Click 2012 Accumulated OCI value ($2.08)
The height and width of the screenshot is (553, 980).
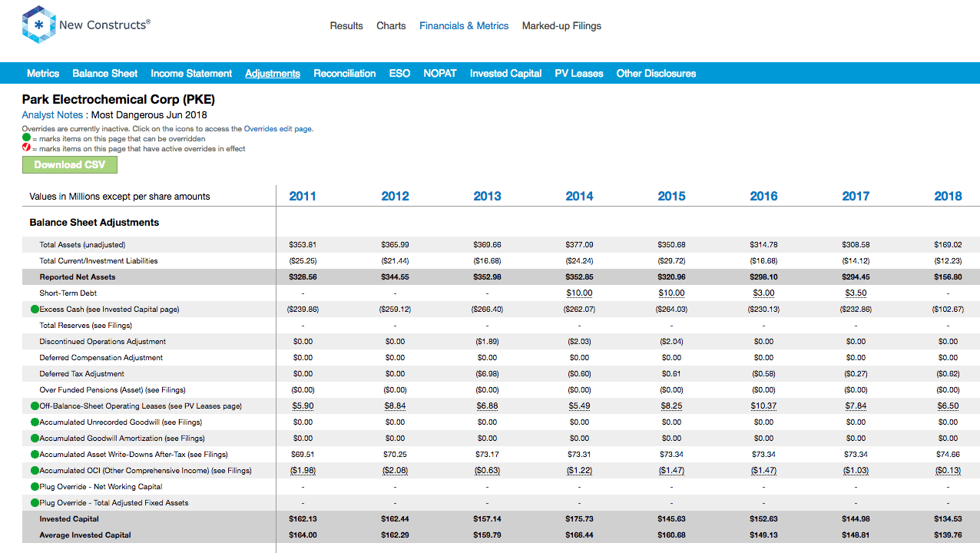click(395, 470)
